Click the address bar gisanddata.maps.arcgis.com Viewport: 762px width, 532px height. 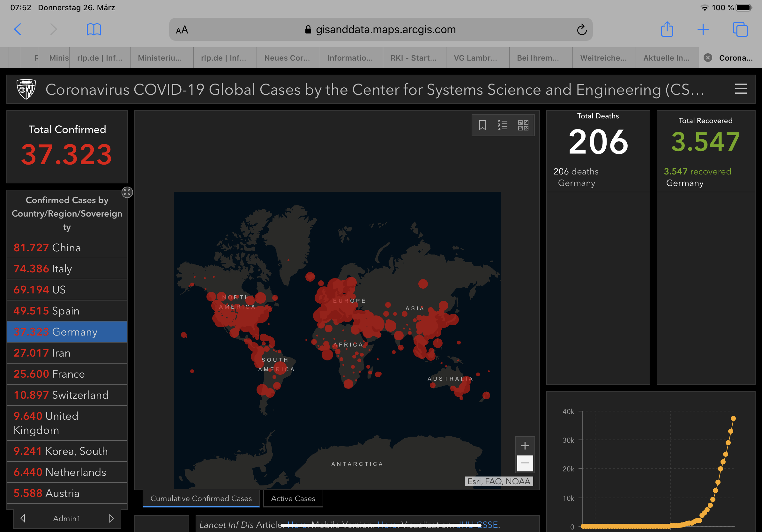point(381,30)
